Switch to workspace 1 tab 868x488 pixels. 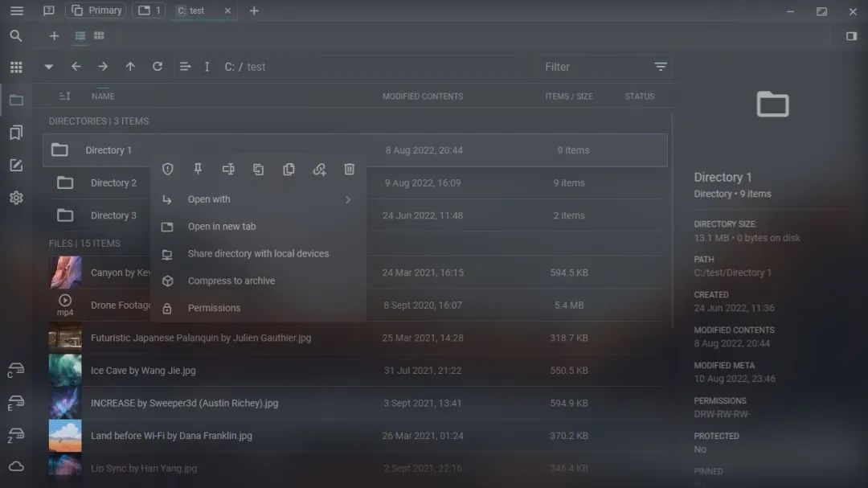(x=149, y=10)
